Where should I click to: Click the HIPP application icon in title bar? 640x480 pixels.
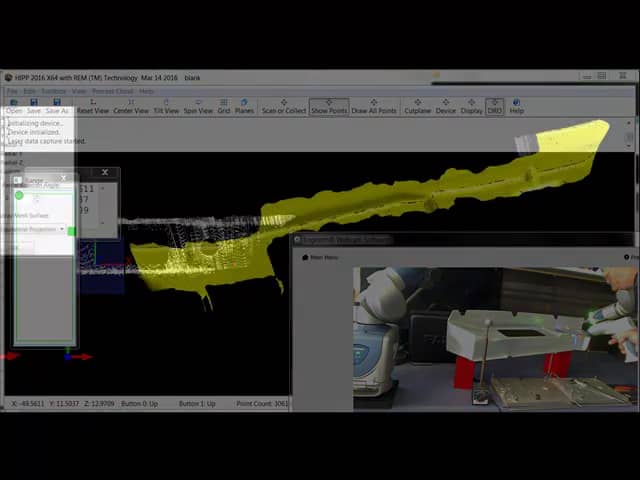pos(8,77)
